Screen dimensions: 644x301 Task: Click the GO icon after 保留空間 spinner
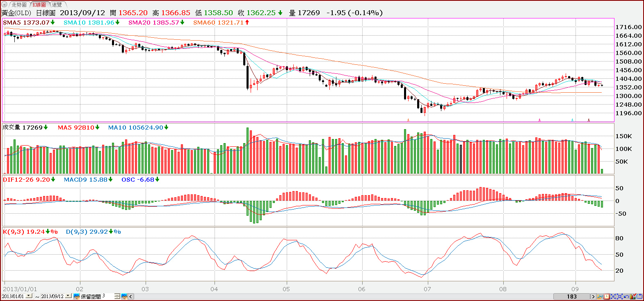(124, 296)
